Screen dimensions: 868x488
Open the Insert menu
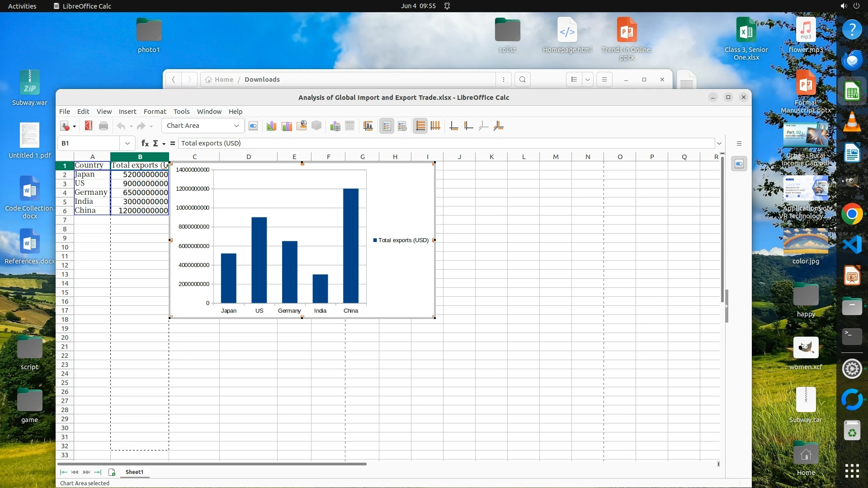pyautogui.click(x=127, y=112)
